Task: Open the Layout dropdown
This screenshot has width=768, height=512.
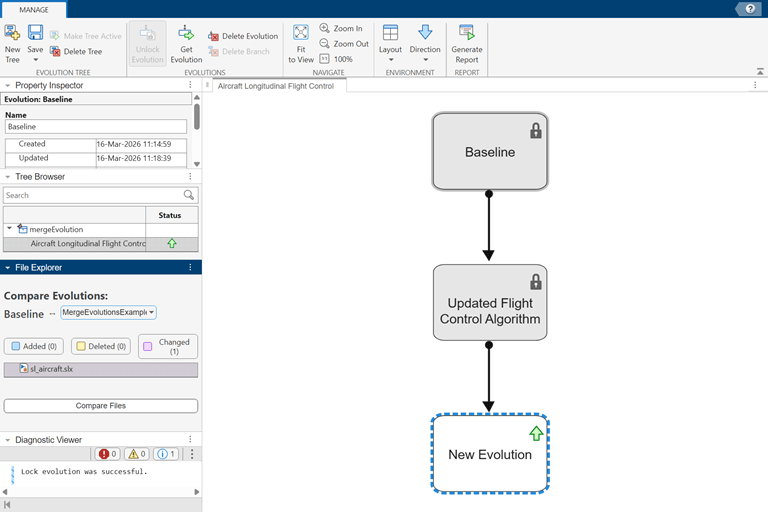Action: point(390,44)
